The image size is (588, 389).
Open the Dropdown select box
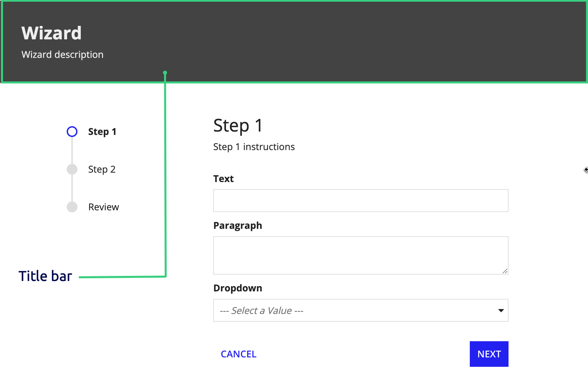tap(361, 310)
